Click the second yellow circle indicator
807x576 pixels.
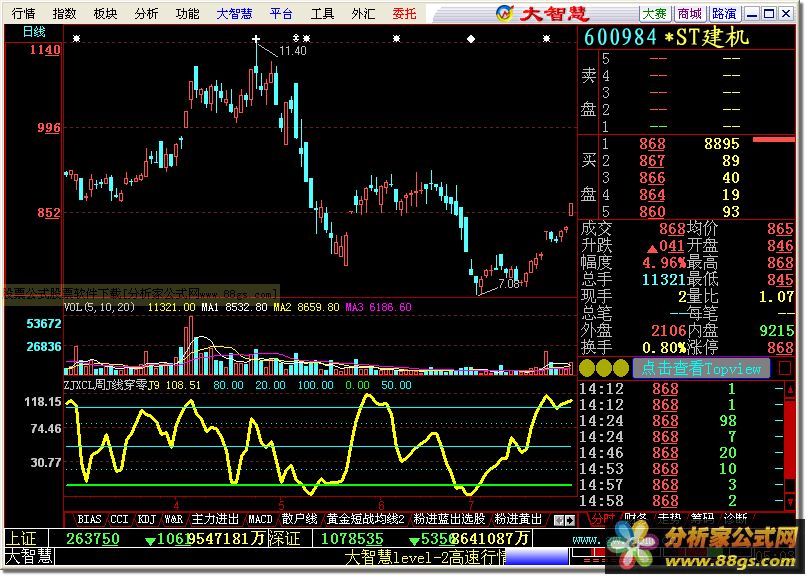click(604, 368)
